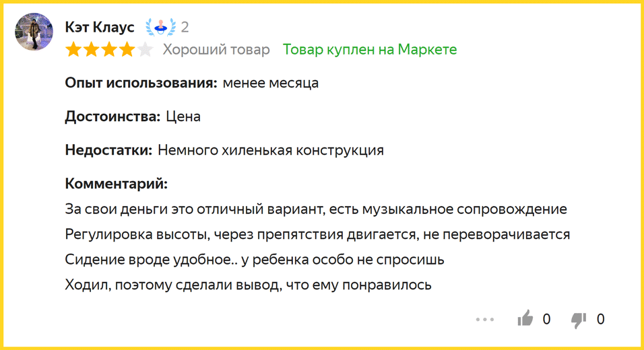The height and width of the screenshot is (350, 644).
Task: Click the reviewer's badge count number 2
Action: (185, 28)
